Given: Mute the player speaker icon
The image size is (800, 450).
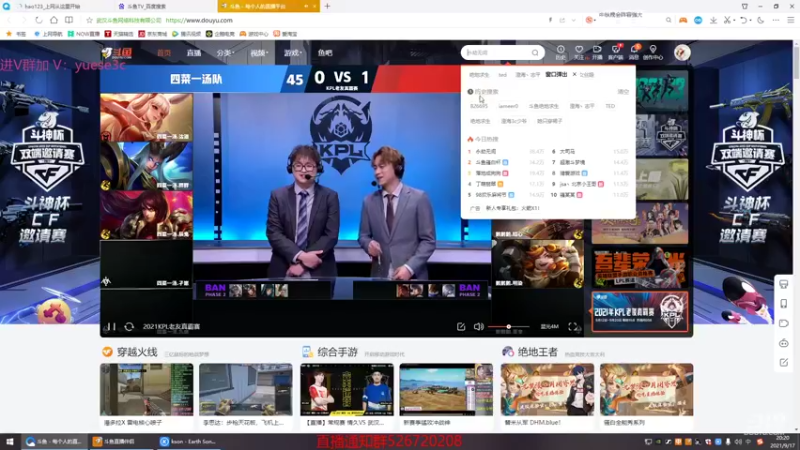Looking at the screenshot, I should pyautogui.click(x=478, y=327).
